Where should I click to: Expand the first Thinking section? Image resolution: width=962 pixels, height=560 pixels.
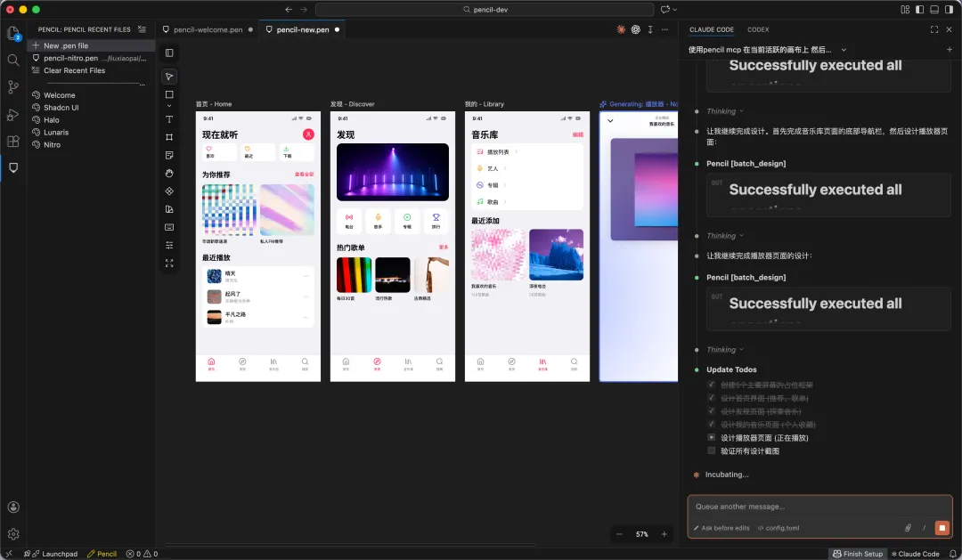[724, 111]
